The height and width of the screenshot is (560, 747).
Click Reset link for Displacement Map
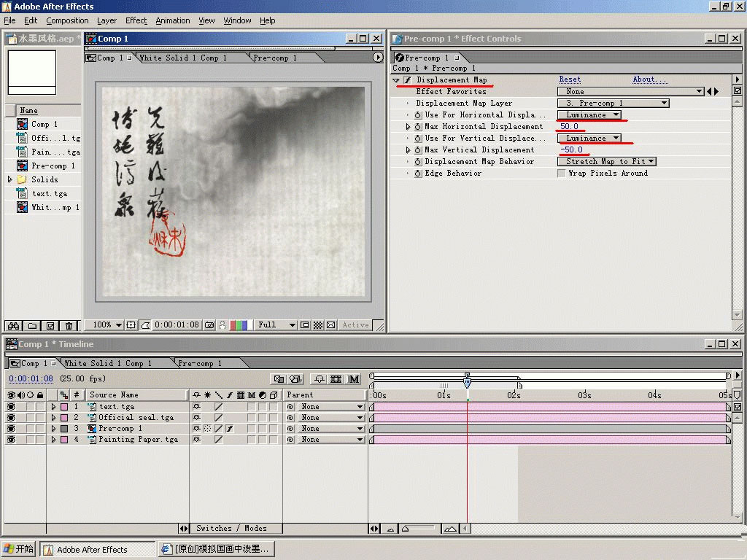point(570,79)
